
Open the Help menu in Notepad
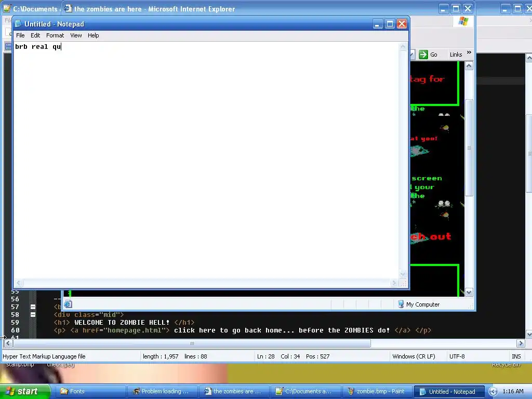coord(94,35)
